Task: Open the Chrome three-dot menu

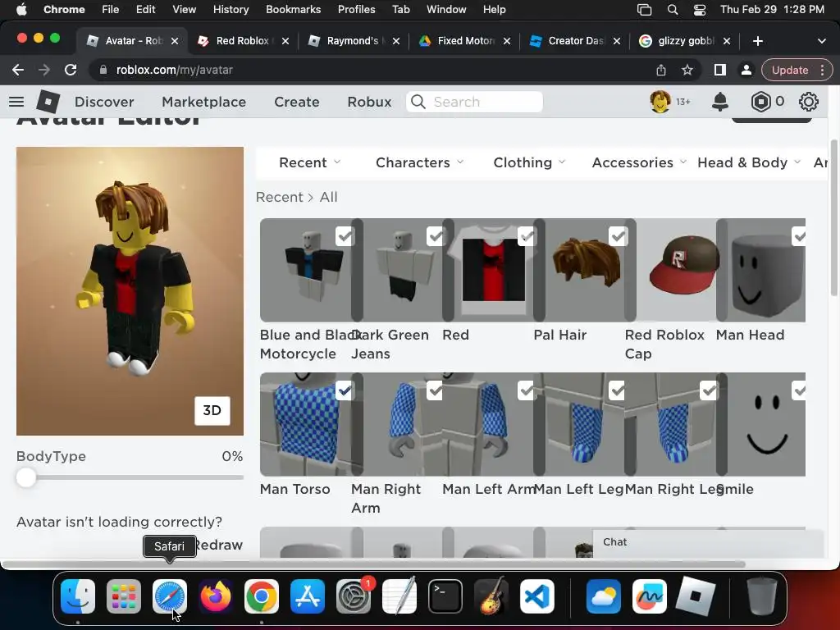Action: pyautogui.click(x=822, y=71)
